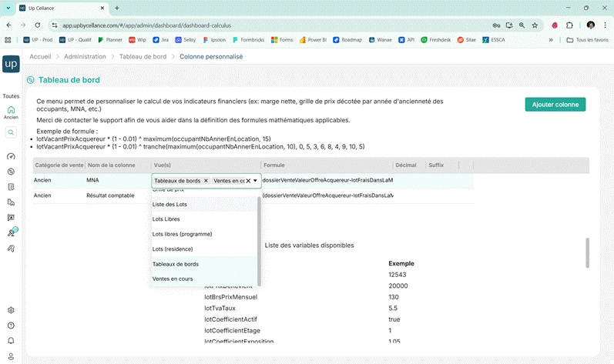The height and width of the screenshot is (364, 614).
Task: Open Planner bookmark
Action: point(110,40)
